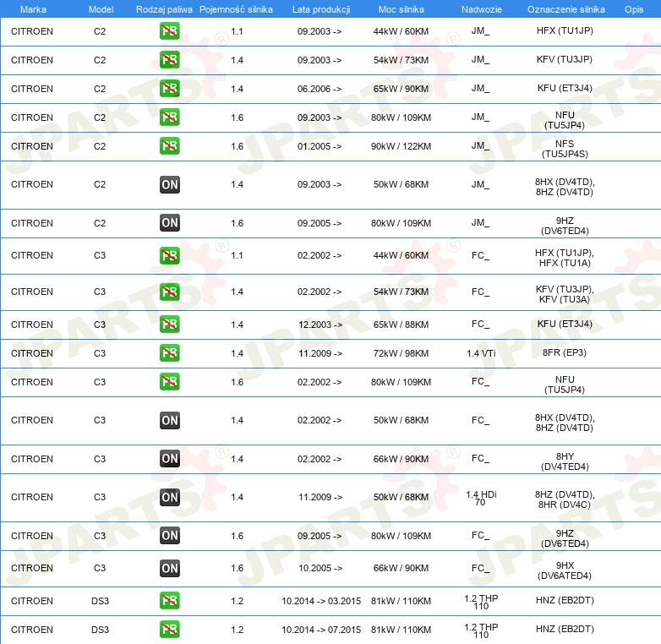Click the 1.4 VTi body cell
Viewport: 661px width, 644px height.
pos(481,353)
